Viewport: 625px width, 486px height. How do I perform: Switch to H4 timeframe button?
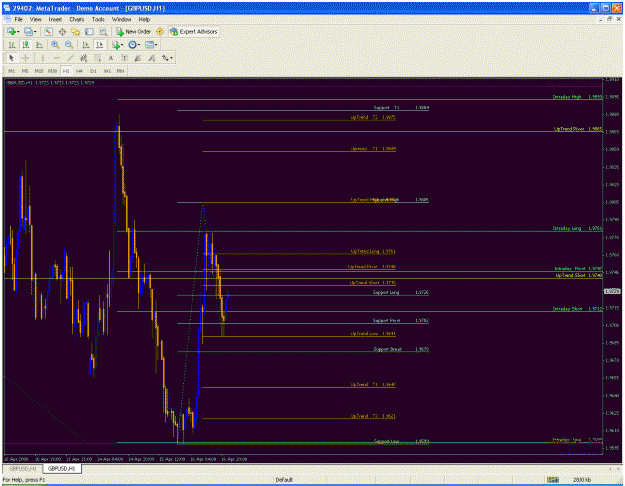(79, 71)
